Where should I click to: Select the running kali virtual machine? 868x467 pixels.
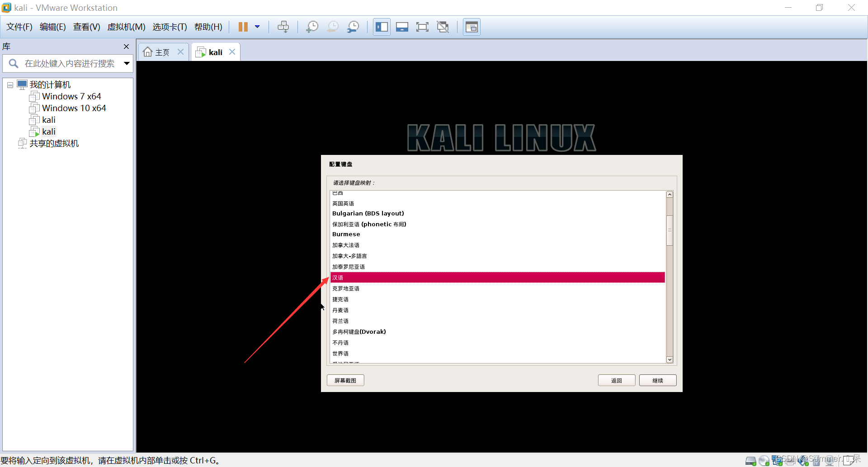pyautogui.click(x=48, y=132)
